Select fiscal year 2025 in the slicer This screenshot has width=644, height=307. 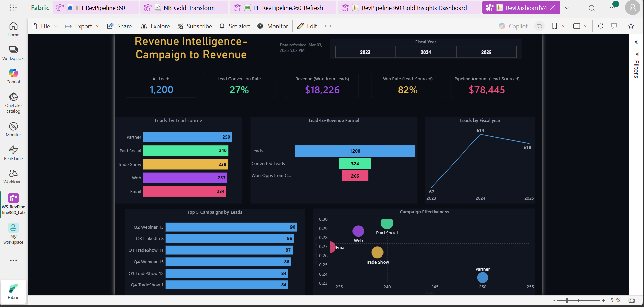pos(486,52)
